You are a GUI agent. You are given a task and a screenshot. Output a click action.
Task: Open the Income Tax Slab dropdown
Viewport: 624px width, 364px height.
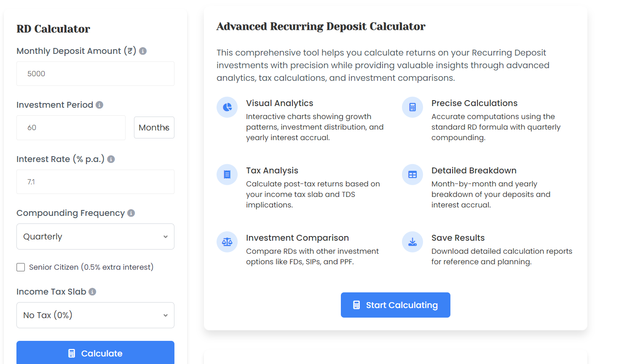pyautogui.click(x=95, y=315)
